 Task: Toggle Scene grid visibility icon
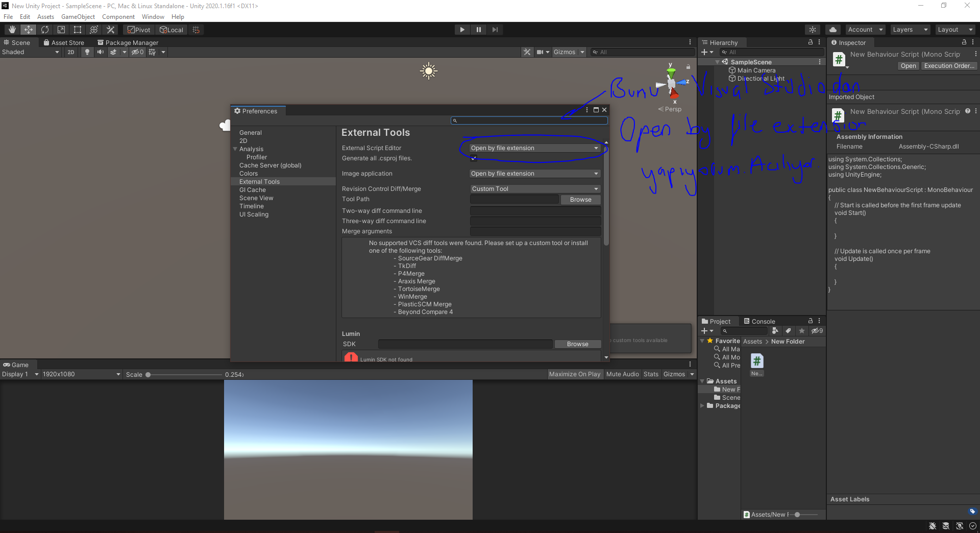pos(152,52)
